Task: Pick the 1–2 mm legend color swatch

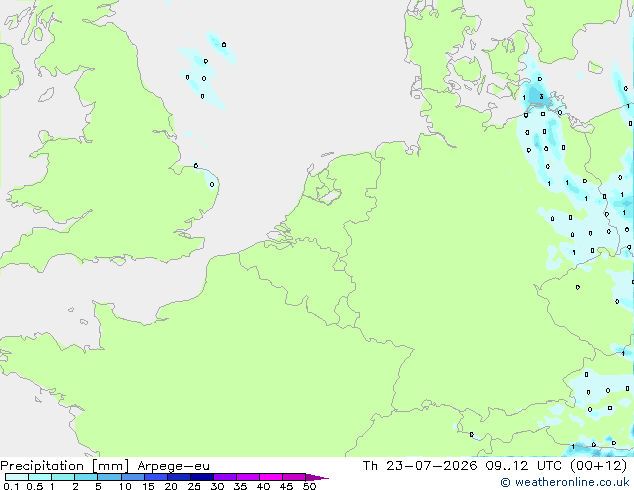Action: coord(63,477)
